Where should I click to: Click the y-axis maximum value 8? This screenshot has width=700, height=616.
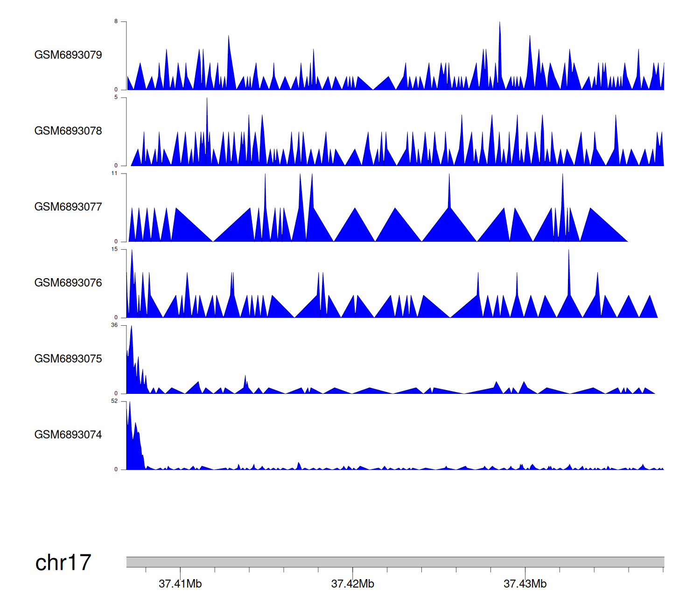point(116,21)
